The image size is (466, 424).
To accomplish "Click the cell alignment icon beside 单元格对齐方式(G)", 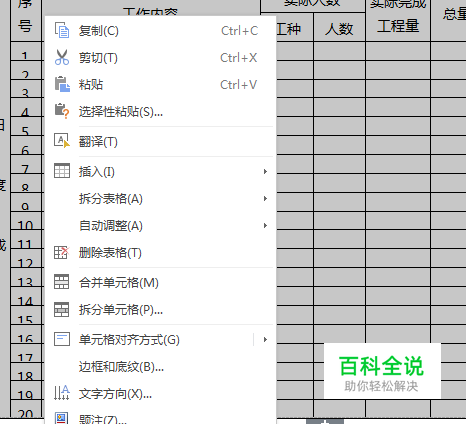I will tap(62, 339).
